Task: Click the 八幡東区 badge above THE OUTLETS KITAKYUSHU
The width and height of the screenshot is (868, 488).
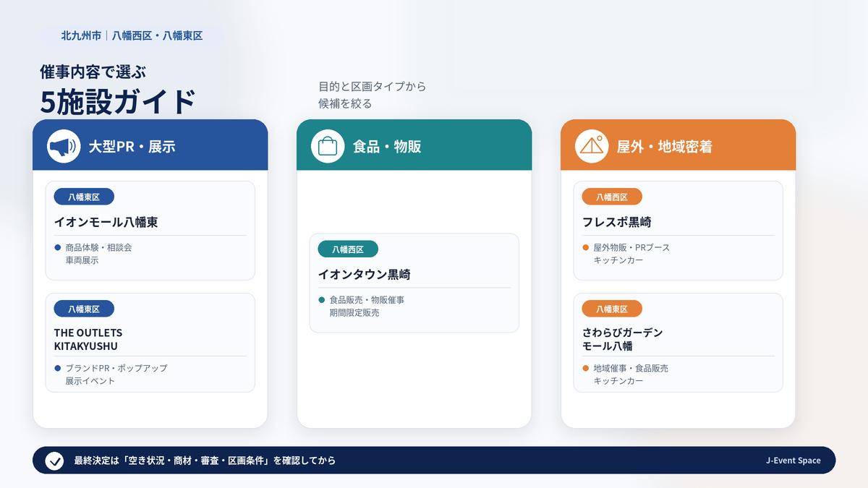Action: pyautogui.click(x=84, y=309)
